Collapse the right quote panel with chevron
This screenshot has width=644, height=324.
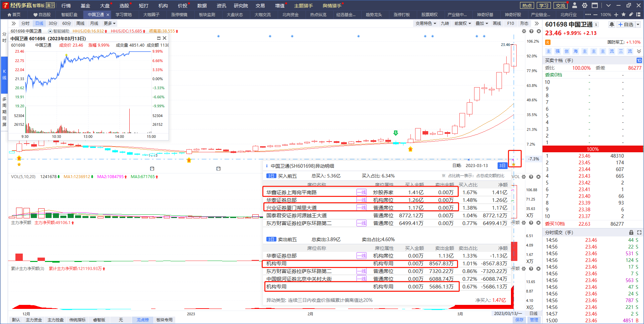click(537, 23)
